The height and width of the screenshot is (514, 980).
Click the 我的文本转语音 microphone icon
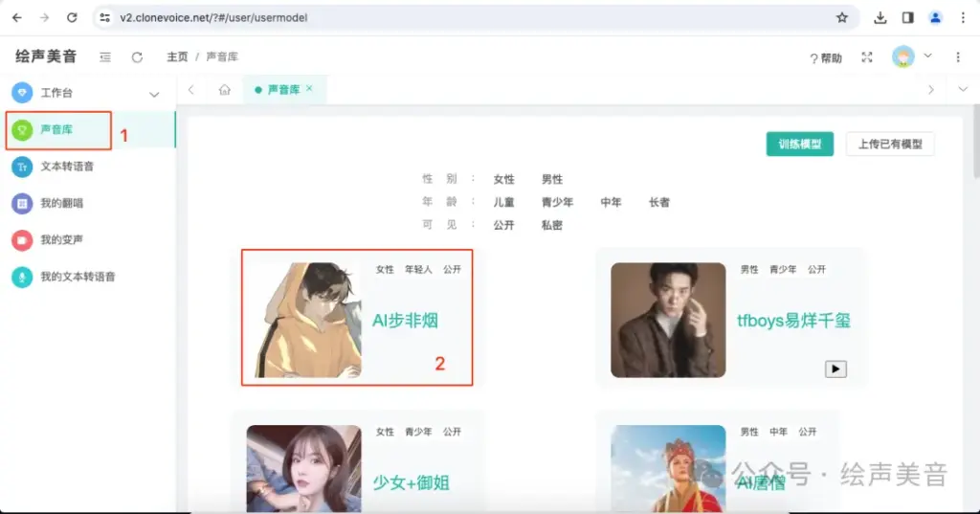point(22,277)
